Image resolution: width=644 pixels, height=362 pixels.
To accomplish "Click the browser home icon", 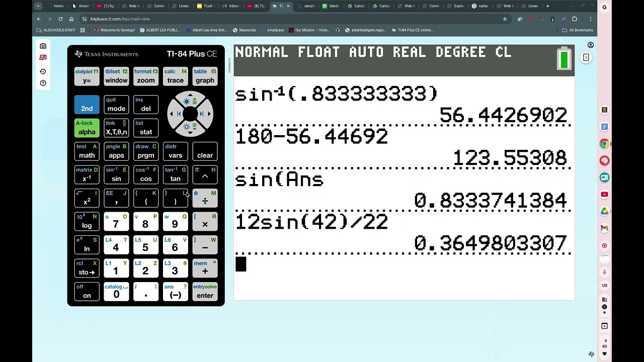I will [71, 19].
